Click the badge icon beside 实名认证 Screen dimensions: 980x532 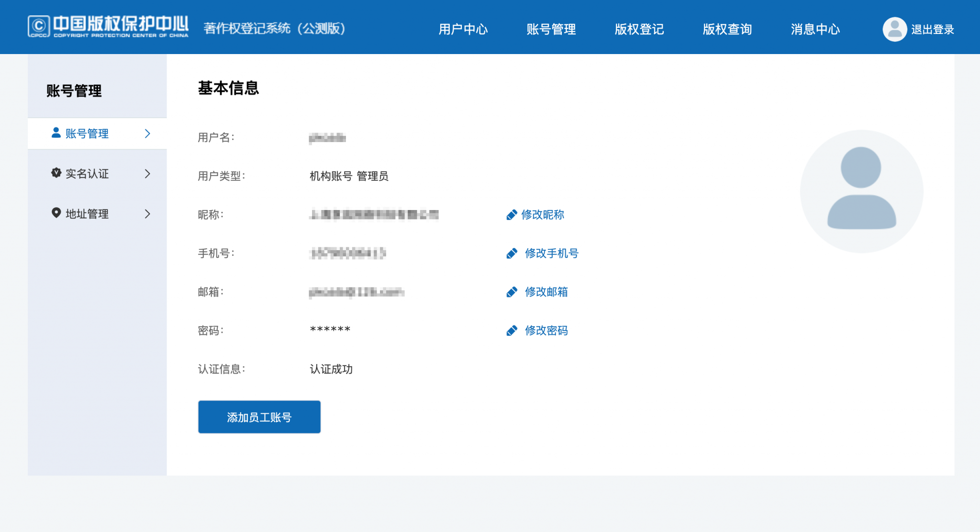56,173
